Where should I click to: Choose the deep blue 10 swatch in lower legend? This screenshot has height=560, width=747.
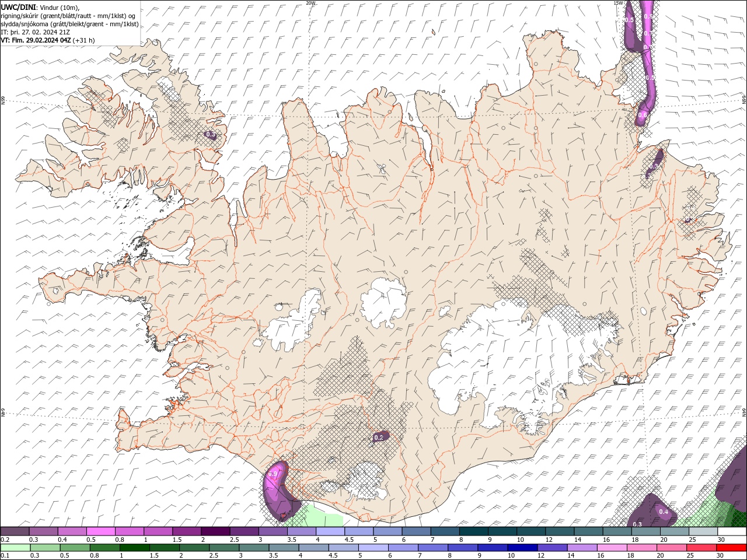pyautogui.click(x=522, y=548)
